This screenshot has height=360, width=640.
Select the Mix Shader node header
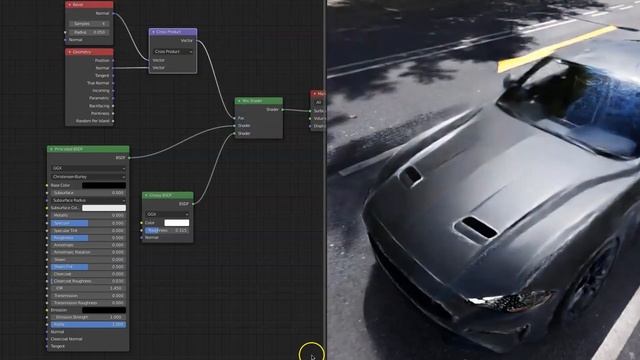click(259, 101)
